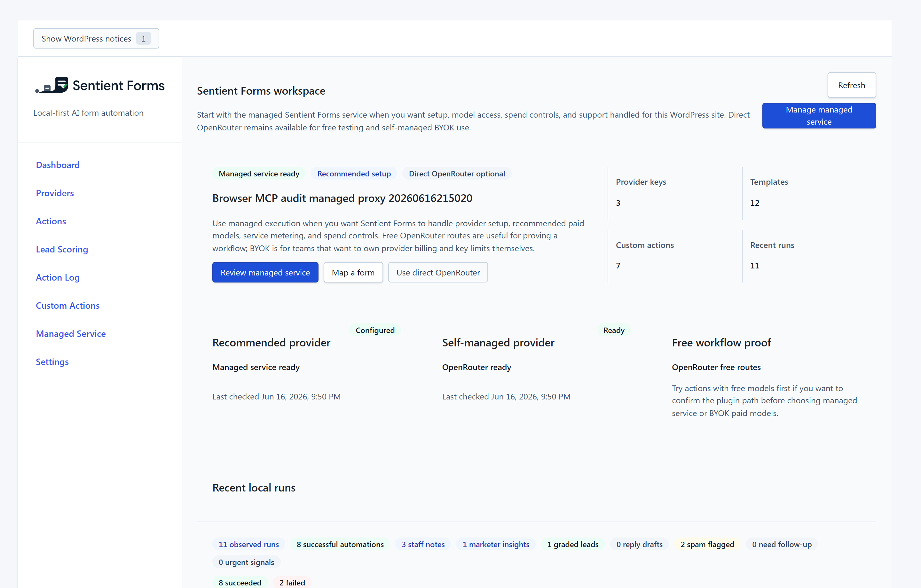921x588 pixels.
Task: Open the Dashboard menu item
Action: [x=58, y=165]
